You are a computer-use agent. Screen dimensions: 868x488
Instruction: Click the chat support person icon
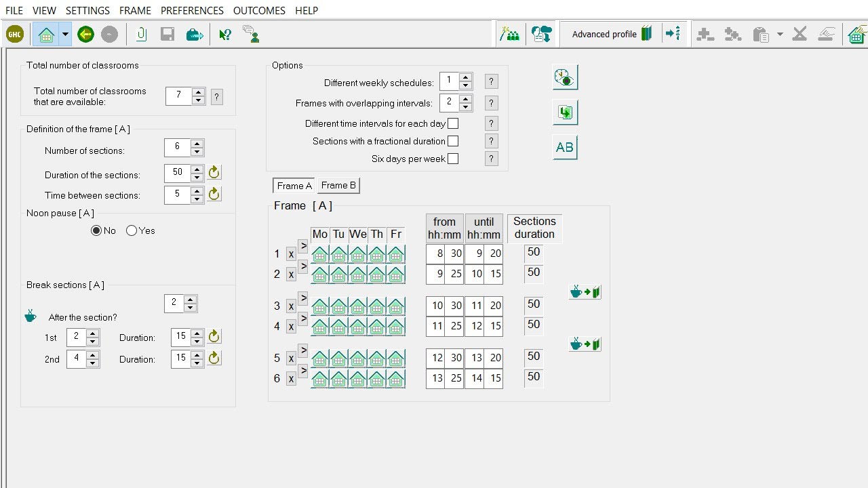(251, 34)
